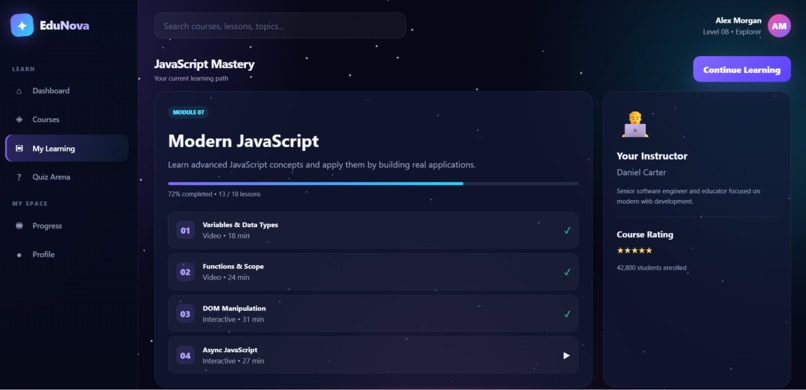Image resolution: width=806 pixels, height=390 pixels.
Task: Click the 01 lesson number badge
Action: [186, 231]
